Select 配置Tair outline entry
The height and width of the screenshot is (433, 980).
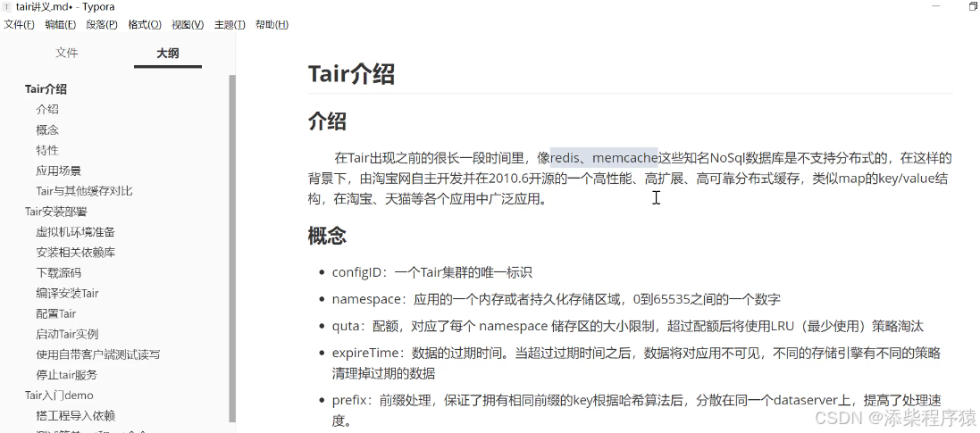[56, 313]
